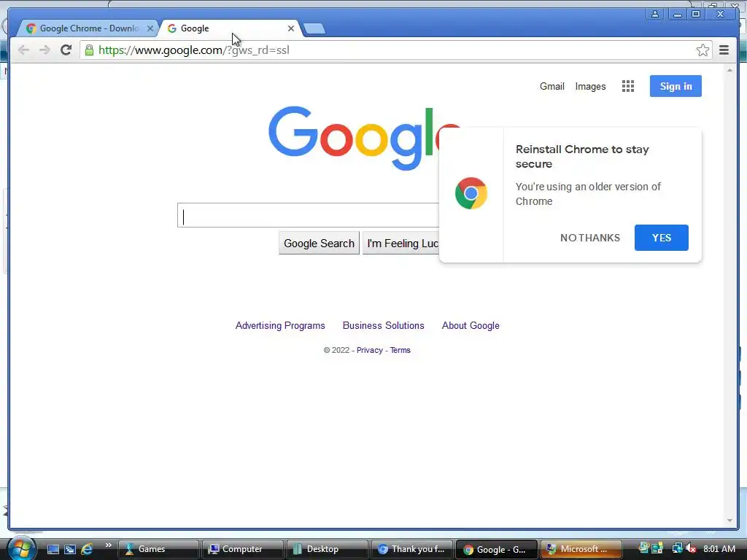Open the Chrome hamburger menu
The height and width of the screenshot is (560, 747).
tap(724, 50)
